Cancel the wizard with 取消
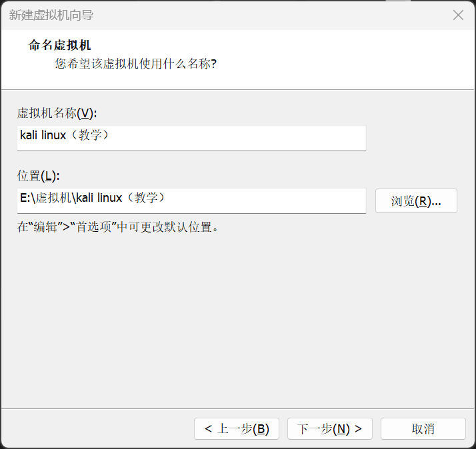Screen dimensions: 476x449 coord(423,428)
